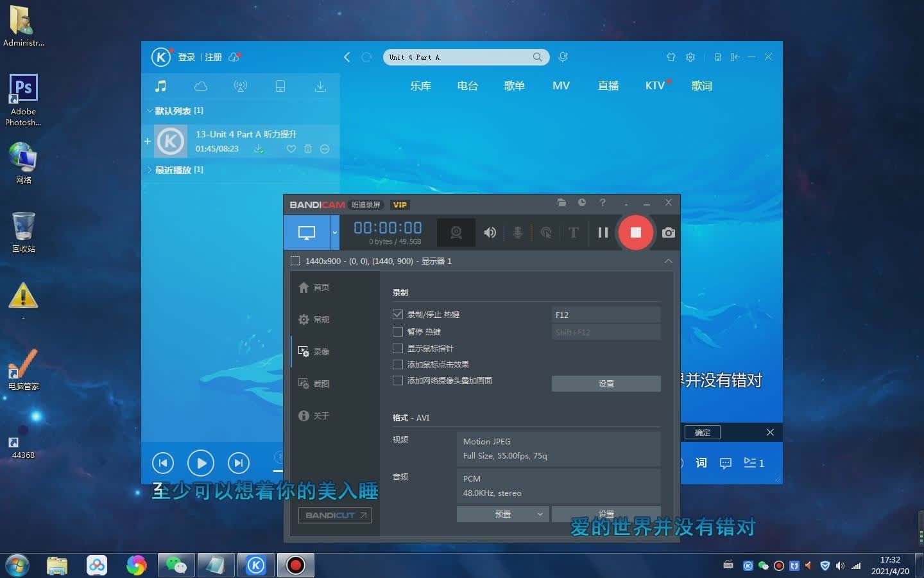The width and height of the screenshot is (924, 578).
Task: Click the search magnifier icon in KuGou
Action: pyautogui.click(x=538, y=57)
